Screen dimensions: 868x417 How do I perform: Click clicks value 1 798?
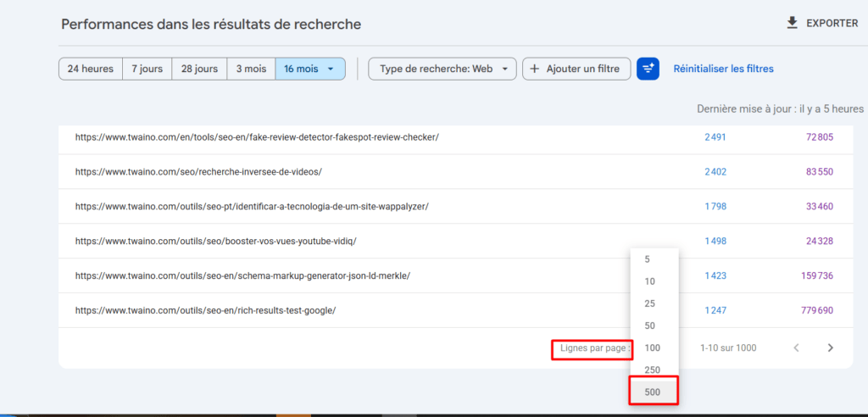point(715,207)
